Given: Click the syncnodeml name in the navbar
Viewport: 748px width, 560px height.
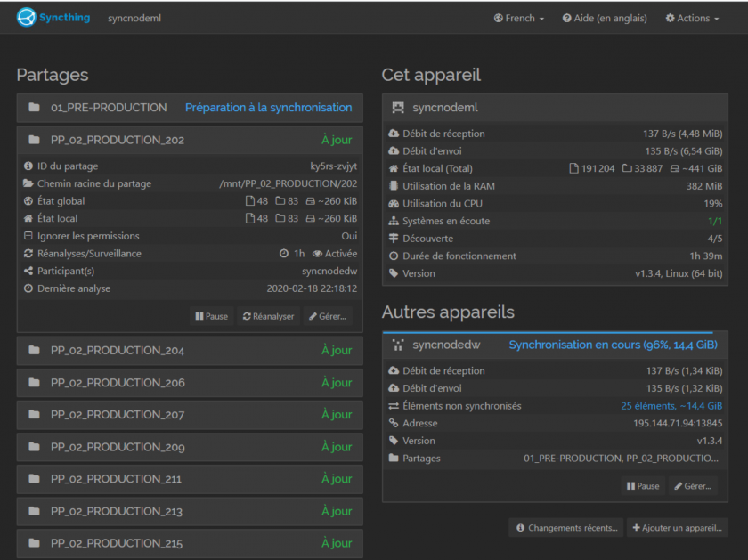Looking at the screenshot, I should point(134,18).
